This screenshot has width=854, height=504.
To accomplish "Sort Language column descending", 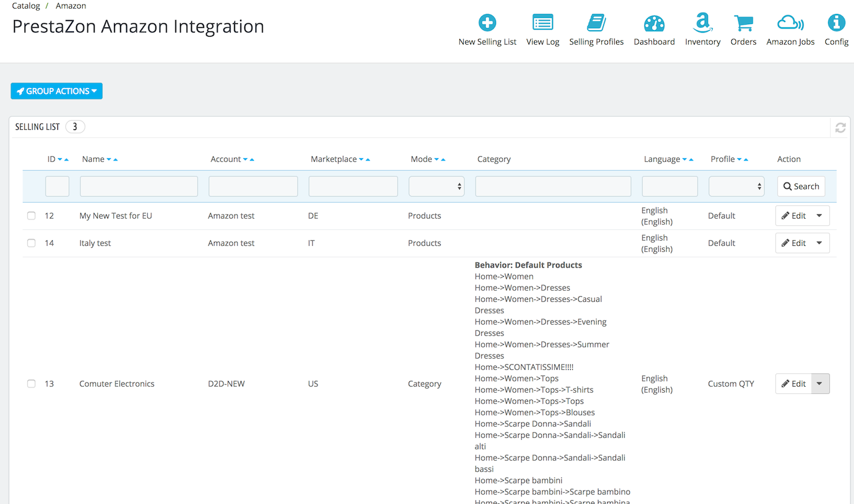I will pyautogui.click(x=685, y=159).
